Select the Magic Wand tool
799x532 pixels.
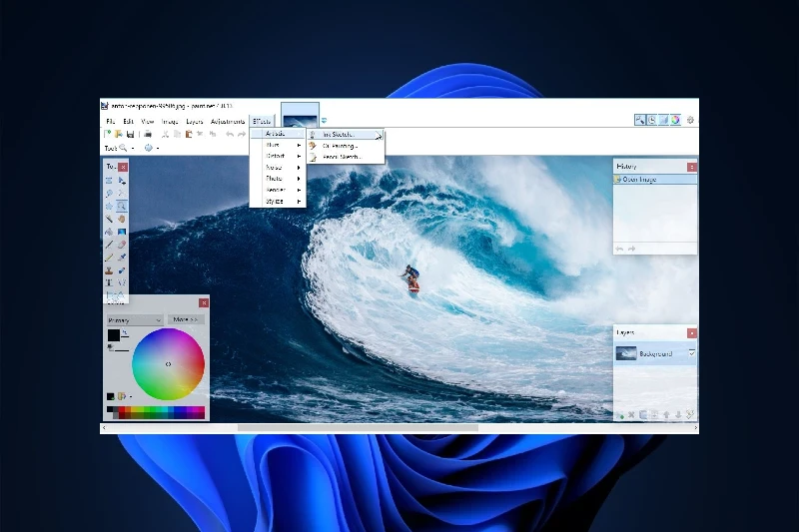coord(109,219)
